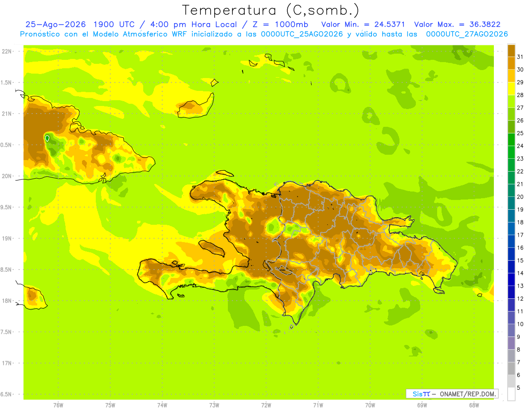Image resolution: width=532 pixels, height=411 pixels.
Task: Click the "18N" latitude label
Action: [7, 301]
